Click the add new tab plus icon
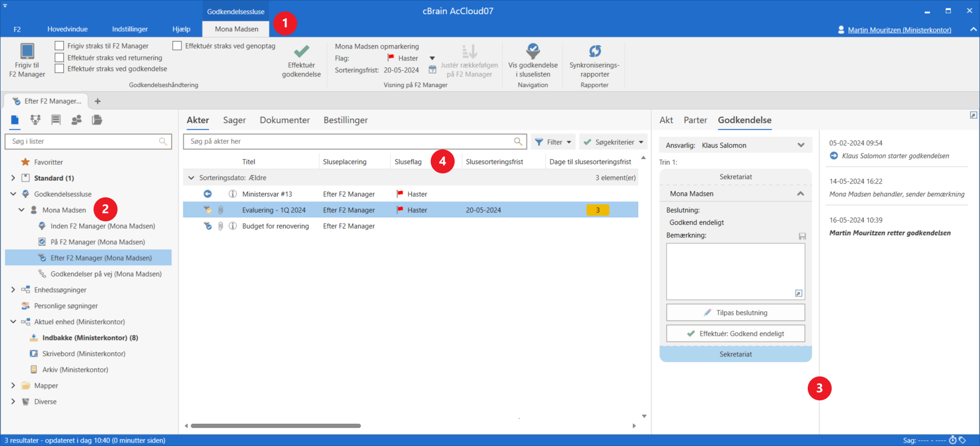Image resolution: width=980 pixels, height=446 pixels. tap(98, 102)
